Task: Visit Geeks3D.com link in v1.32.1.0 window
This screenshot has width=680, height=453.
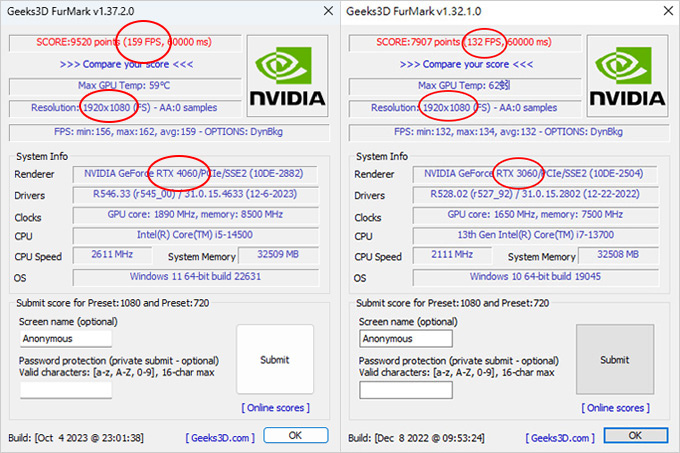Action: point(560,438)
